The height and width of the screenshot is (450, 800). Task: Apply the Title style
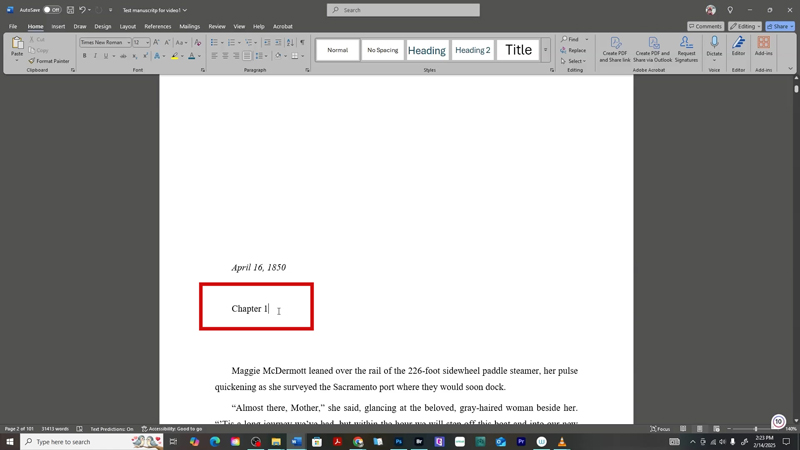pyautogui.click(x=518, y=50)
